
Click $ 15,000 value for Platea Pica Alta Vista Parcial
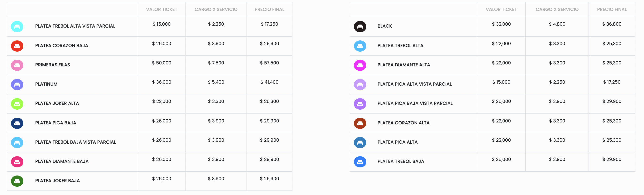click(x=501, y=82)
